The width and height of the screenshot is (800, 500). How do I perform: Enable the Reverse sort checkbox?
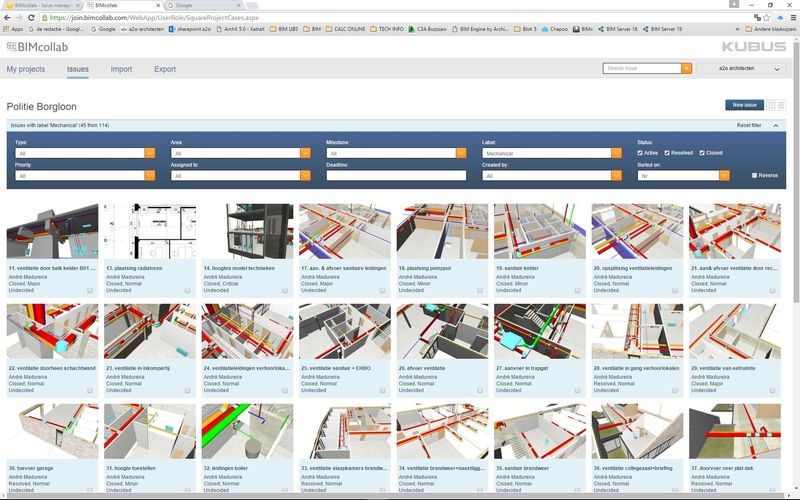(755, 175)
